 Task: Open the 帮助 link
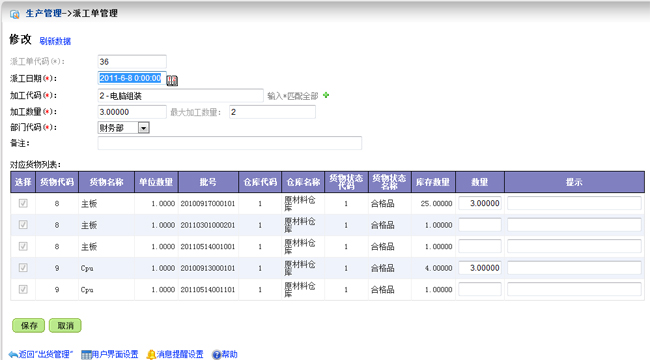click(229, 355)
